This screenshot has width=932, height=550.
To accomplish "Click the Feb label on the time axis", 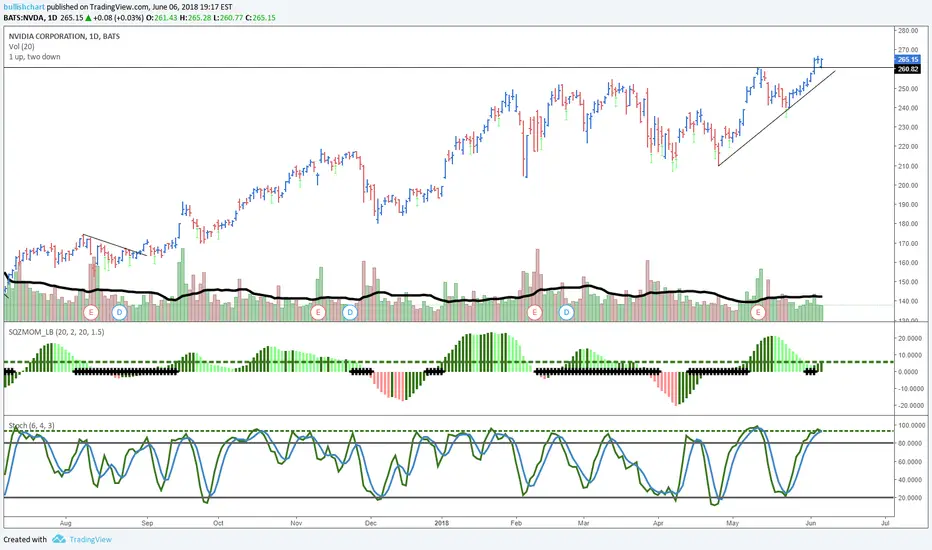I will coord(516,523).
